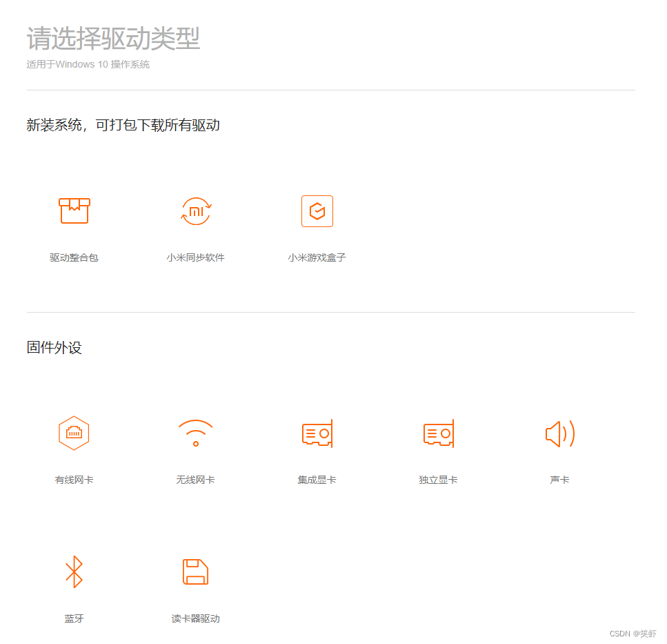
Task: Select the 集成显卡 label
Action: 317,480
